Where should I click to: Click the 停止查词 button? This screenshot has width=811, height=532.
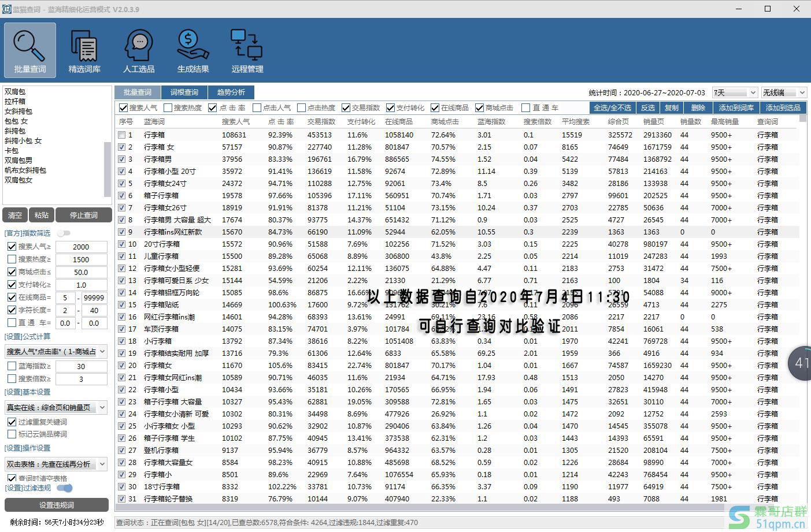84,215
